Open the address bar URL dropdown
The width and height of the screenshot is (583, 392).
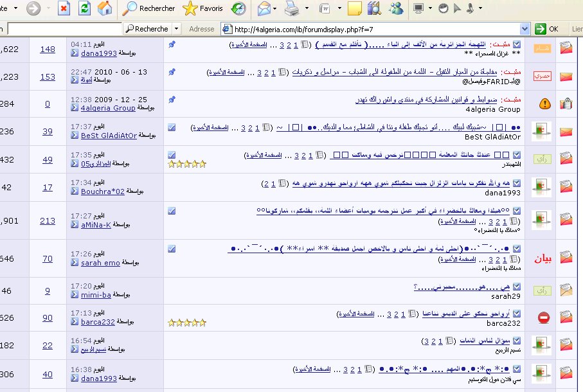526,29
